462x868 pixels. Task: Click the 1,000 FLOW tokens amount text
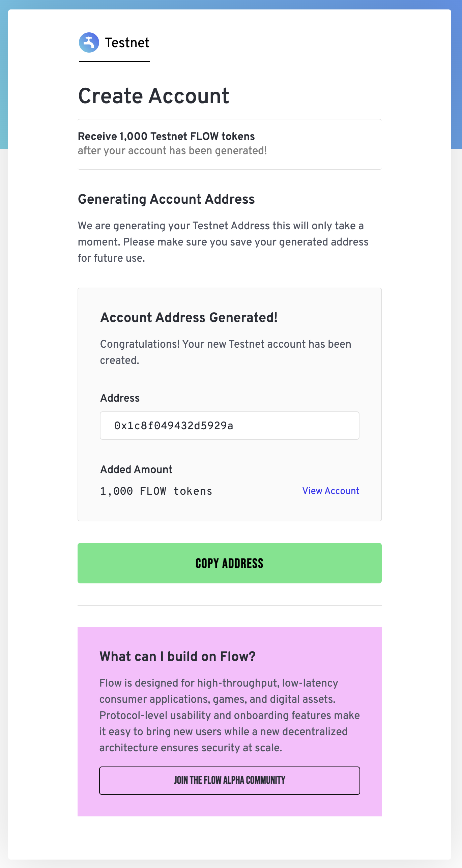[x=156, y=491]
